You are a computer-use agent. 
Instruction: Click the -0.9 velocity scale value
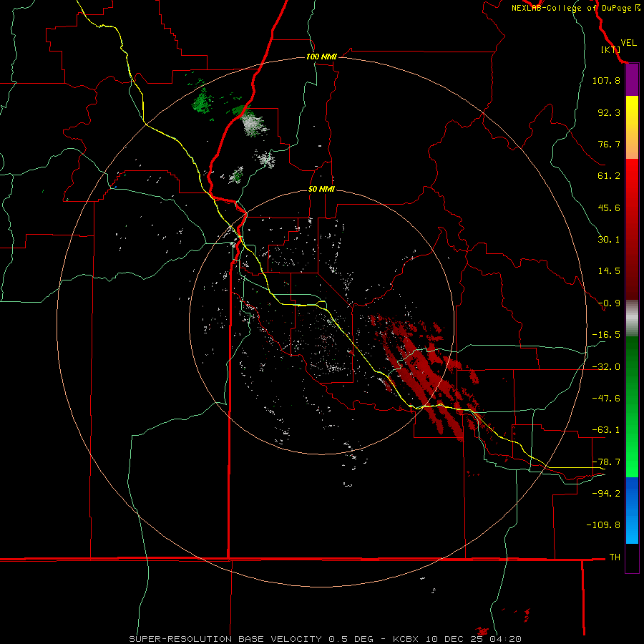[609, 303]
